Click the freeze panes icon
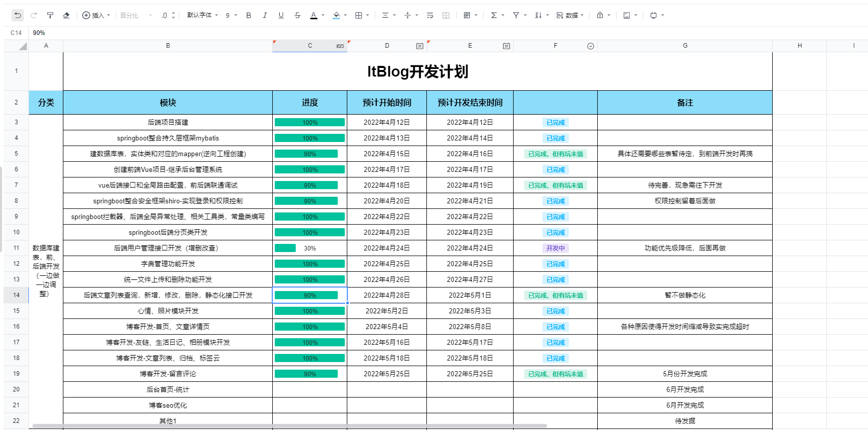Screen dimensions: 868x430 pyautogui.click(x=627, y=15)
